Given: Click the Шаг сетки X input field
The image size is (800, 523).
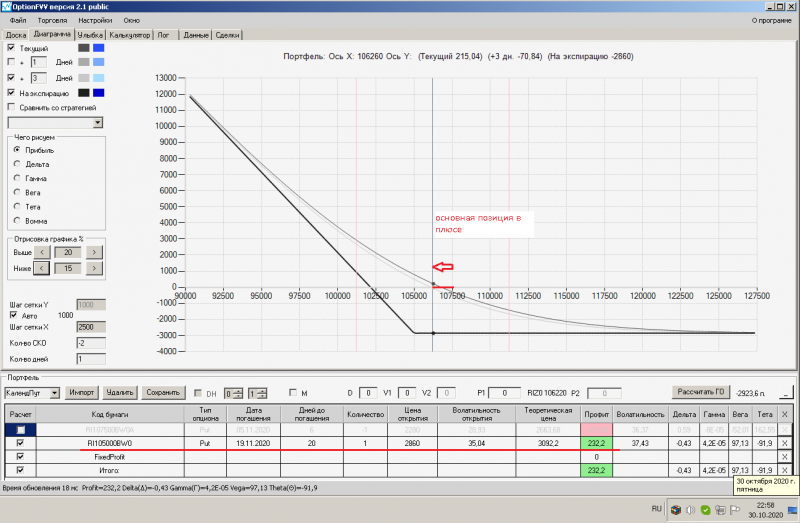Looking at the screenshot, I should pyautogui.click(x=91, y=327).
